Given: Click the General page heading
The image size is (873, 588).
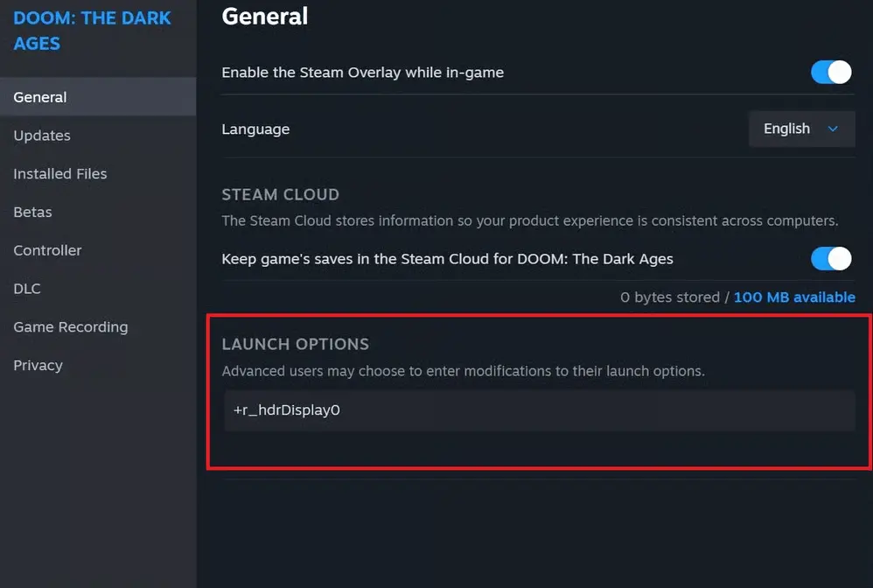Looking at the screenshot, I should click(x=264, y=16).
